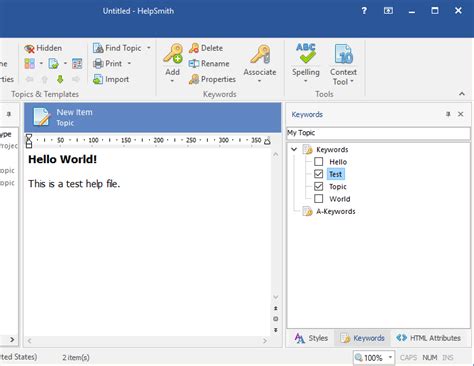Image resolution: width=474 pixels, height=366 pixels.
Task: Click the colored tiles icon under Hidden
Action: coord(29,63)
